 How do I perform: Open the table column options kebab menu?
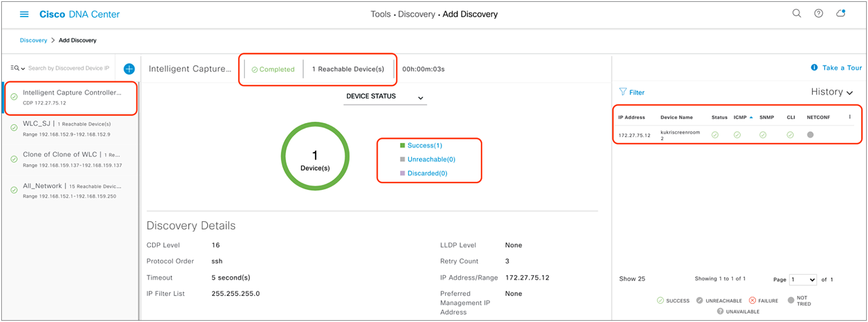click(850, 117)
